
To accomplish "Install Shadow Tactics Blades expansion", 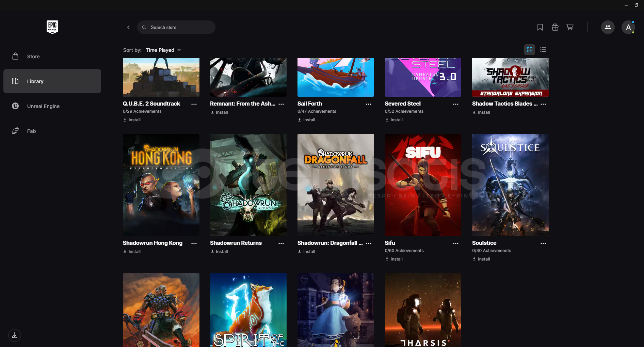I will tap(481, 112).
